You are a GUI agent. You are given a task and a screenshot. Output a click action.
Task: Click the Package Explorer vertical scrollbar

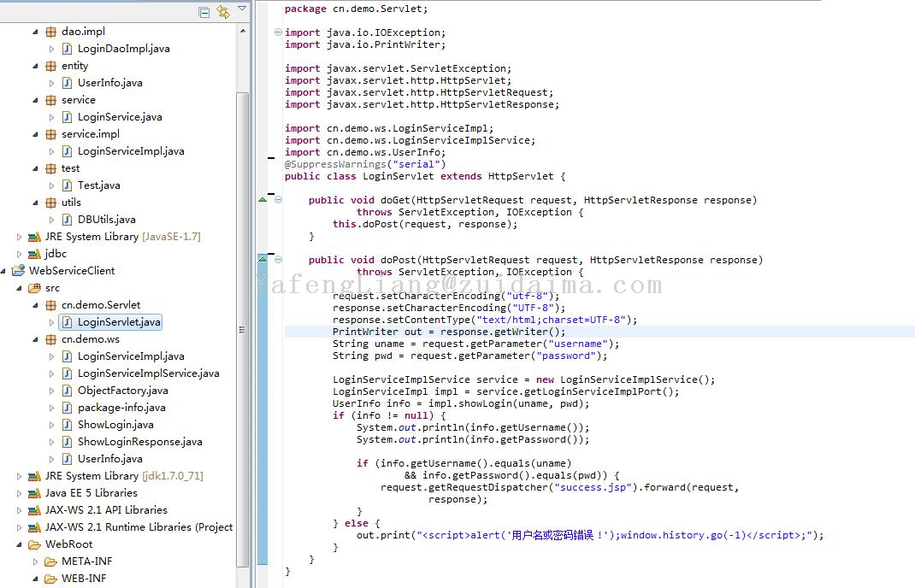[242, 330]
